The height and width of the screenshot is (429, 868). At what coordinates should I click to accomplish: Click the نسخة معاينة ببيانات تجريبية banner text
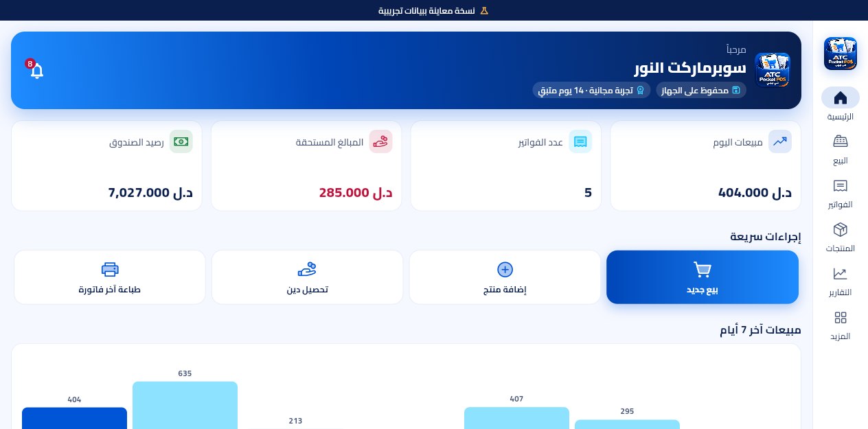426,11
